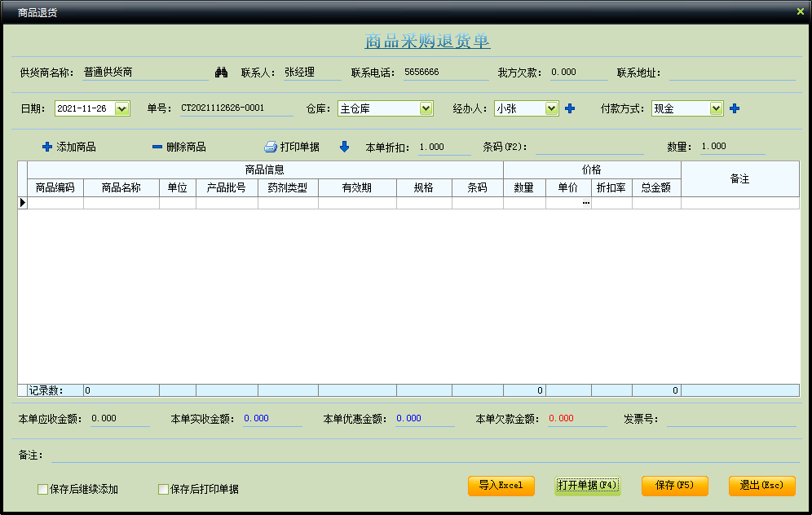Click the 本单应收金额 field

coord(120,419)
